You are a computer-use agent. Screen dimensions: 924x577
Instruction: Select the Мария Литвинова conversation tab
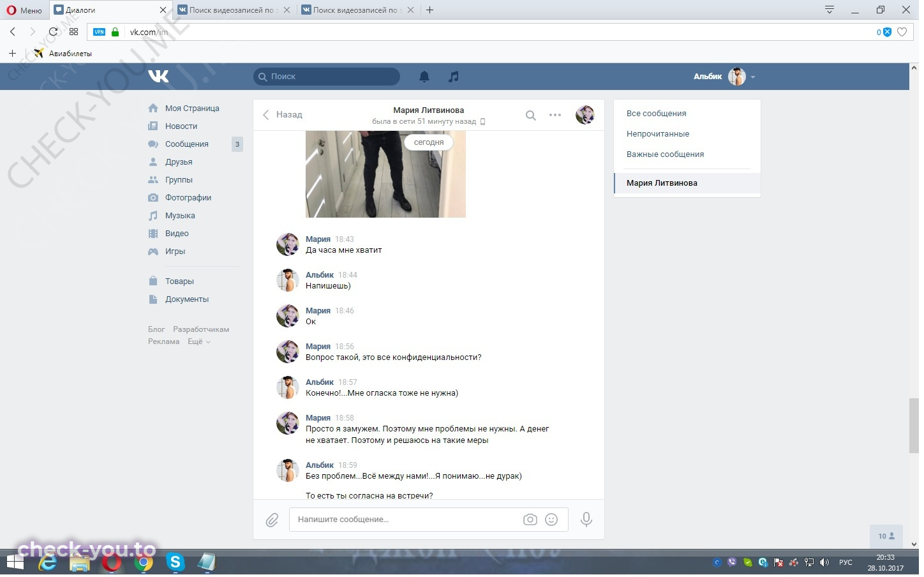(687, 183)
